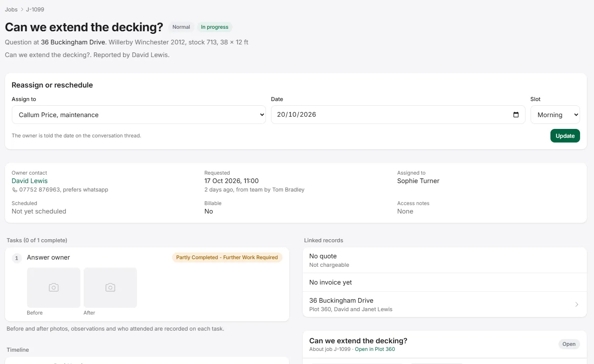Click the Open in Plot 360 link
This screenshot has height=364, width=594.
pos(375,349)
